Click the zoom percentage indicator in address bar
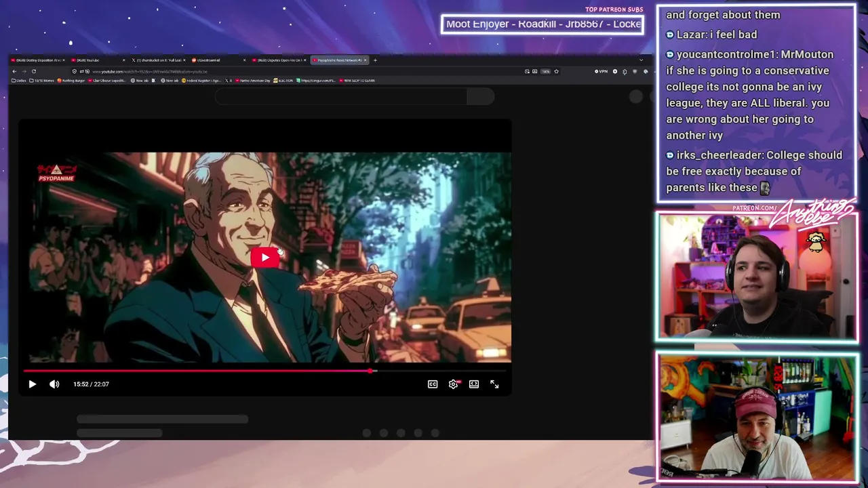The width and height of the screenshot is (868, 488). tap(545, 71)
